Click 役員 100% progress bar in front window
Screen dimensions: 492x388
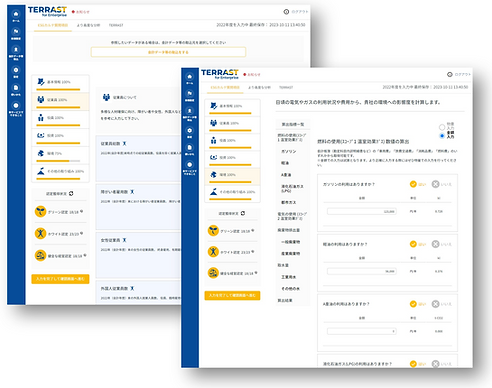click(230, 147)
